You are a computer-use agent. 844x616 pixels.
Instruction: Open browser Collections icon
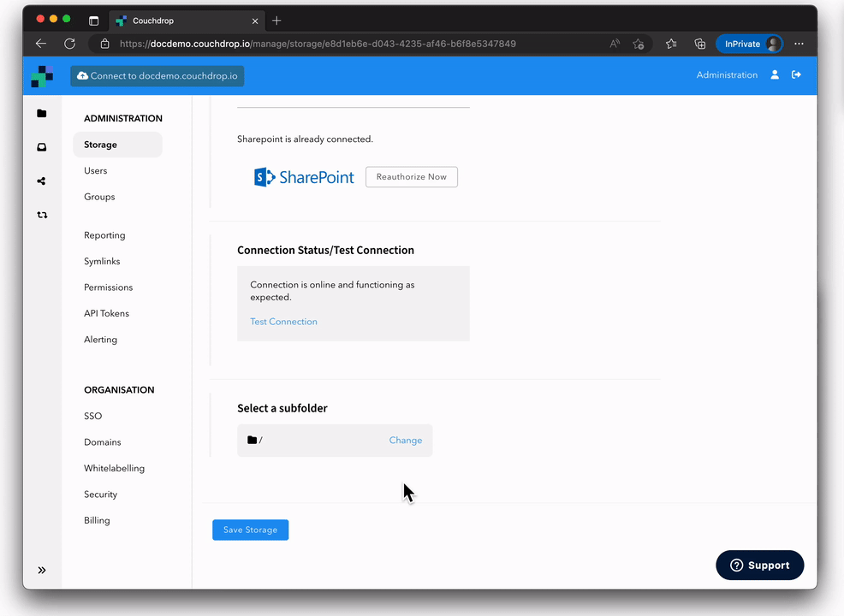point(699,44)
